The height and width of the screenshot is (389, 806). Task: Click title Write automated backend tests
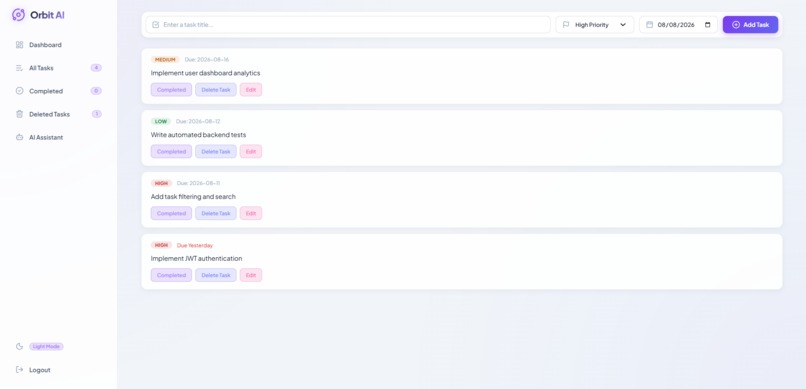[198, 135]
